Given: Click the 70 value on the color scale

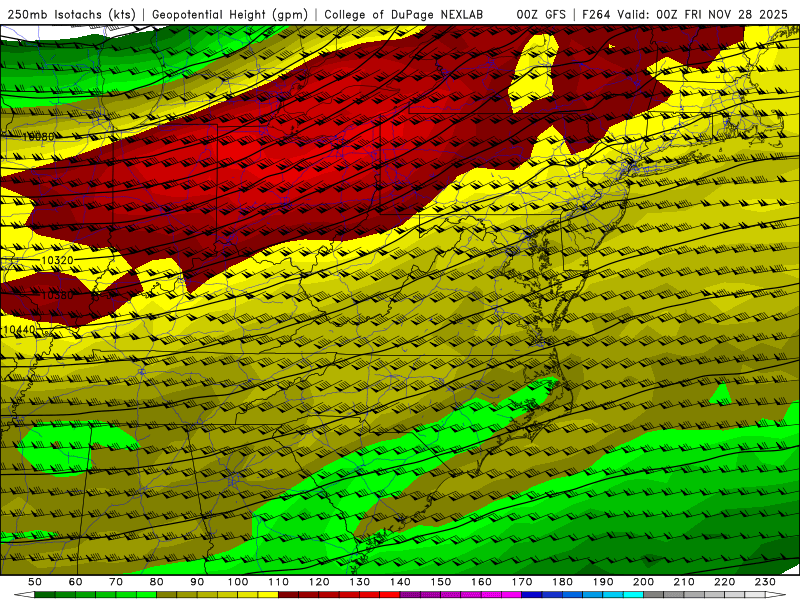Looking at the screenshot, I should pyautogui.click(x=116, y=582).
